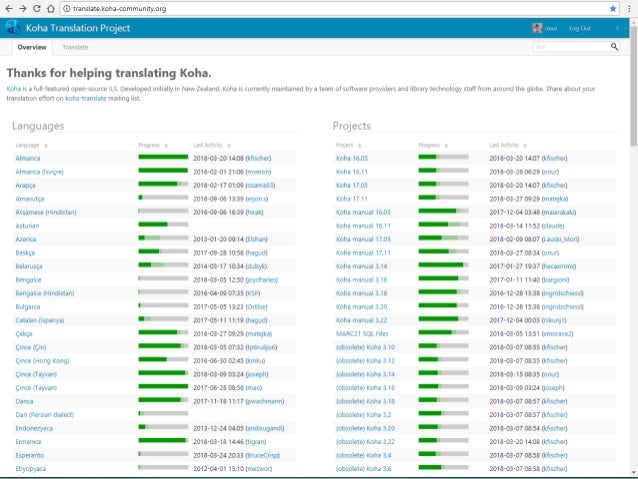This screenshot has width=638, height=479.
Task: Open the Koha manual 16.11 project
Action: pyautogui.click(x=363, y=226)
